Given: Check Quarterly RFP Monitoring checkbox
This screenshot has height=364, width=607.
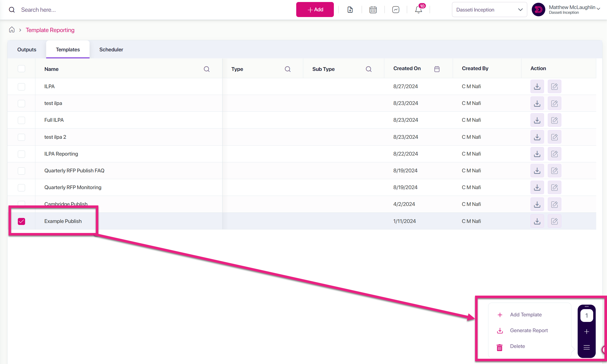Looking at the screenshot, I should tap(22, 188).
